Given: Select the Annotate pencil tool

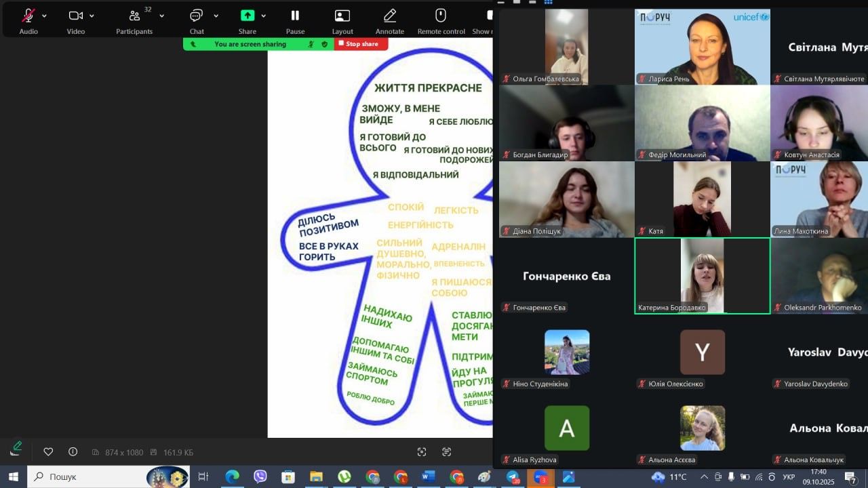Looking at the screenshot, I should tap(390, 16).
